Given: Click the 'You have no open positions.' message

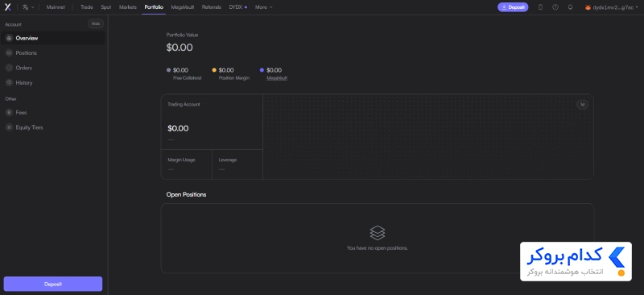Looking at the screenshot, I should click(378, 248).
